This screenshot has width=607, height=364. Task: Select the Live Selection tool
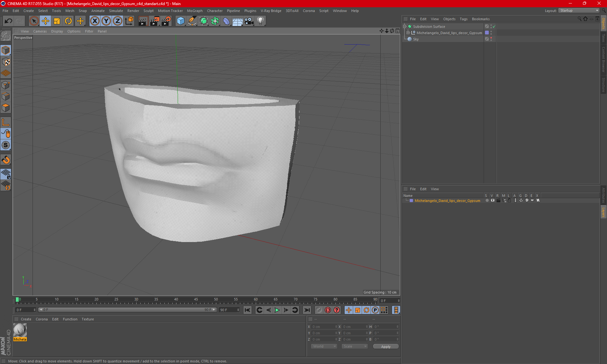tap(34, 21)
